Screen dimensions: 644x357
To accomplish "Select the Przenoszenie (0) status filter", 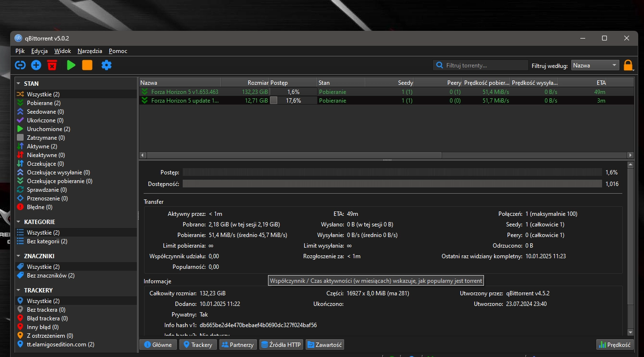I will pyautogui.click(x=76, y=198).
